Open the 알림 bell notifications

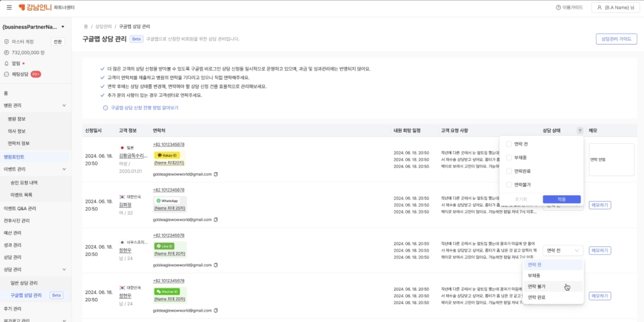click(x=6, y=63)
